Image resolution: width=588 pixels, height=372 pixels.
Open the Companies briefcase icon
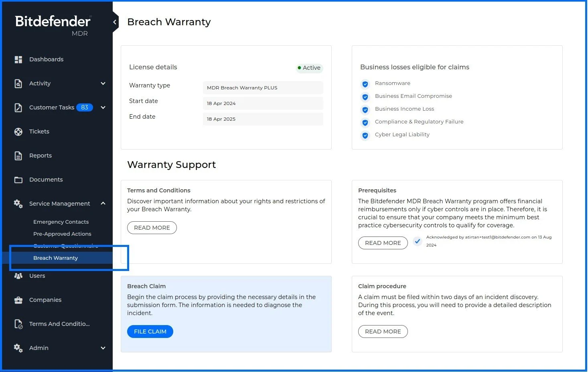coord(18,300)
